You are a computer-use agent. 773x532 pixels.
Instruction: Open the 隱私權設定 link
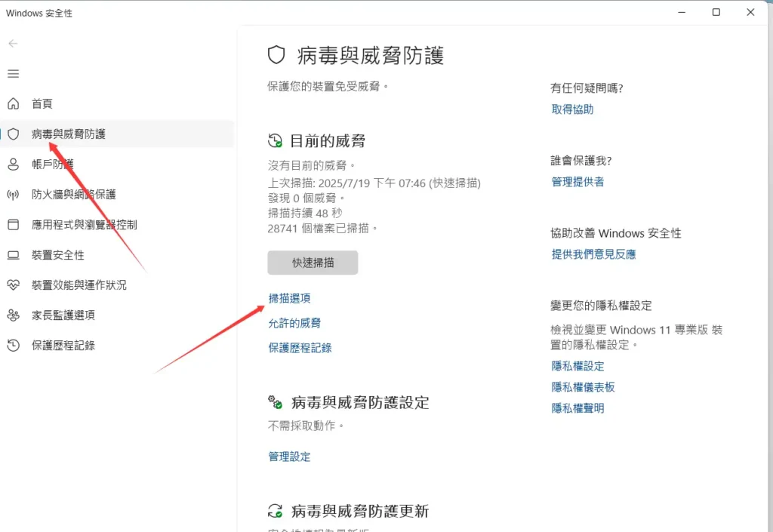point(577,366)
